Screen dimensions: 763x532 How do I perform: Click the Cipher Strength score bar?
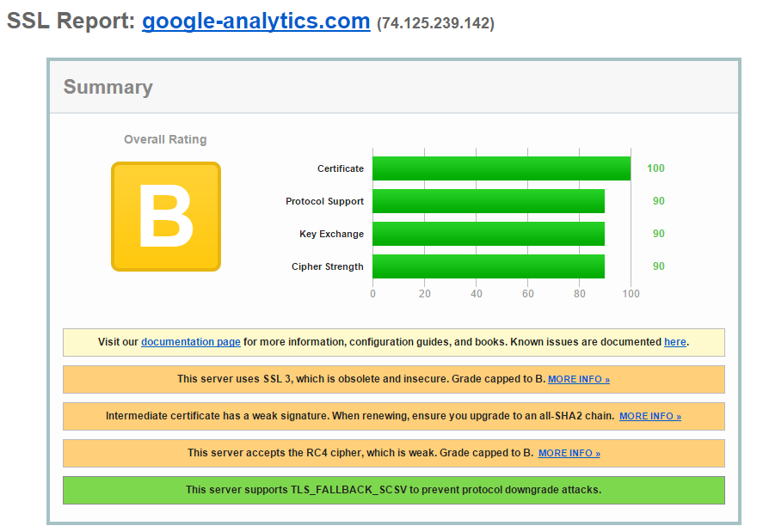coord(488,266)
